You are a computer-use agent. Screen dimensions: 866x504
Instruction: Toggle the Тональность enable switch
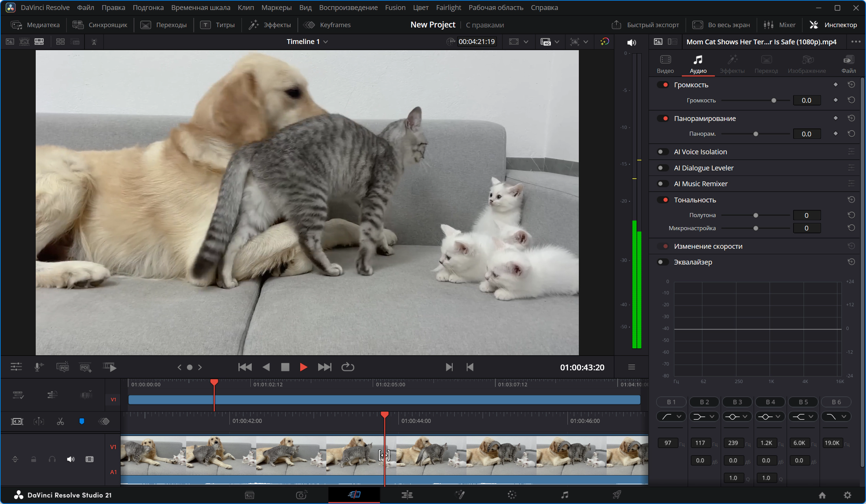(x=663, y=200)
